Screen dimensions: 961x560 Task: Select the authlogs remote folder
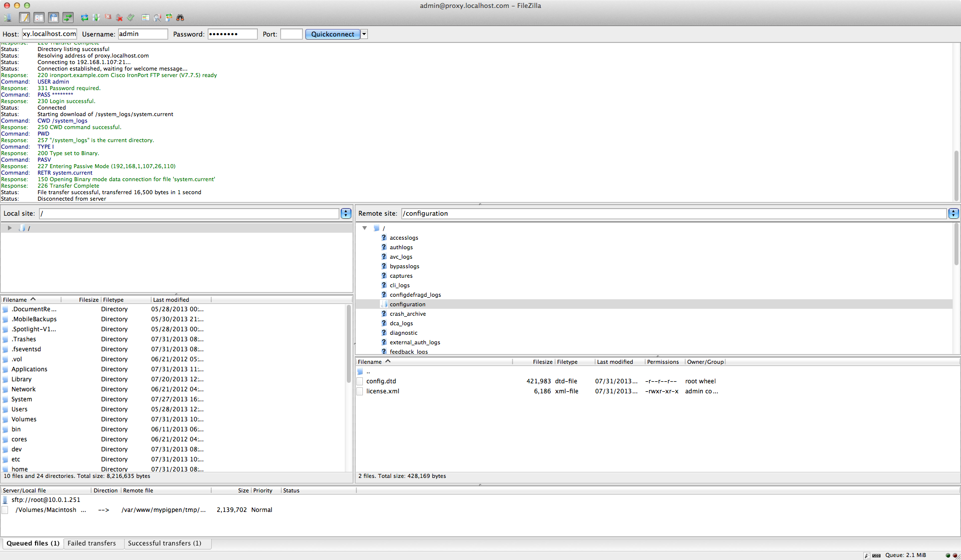[x=401, y=247]
